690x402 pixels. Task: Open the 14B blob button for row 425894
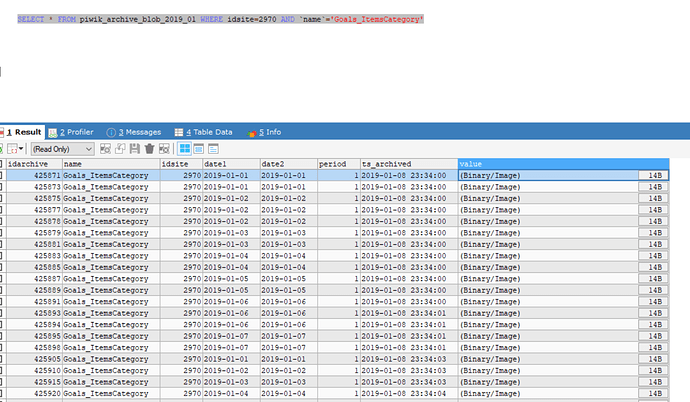click(653, 325)
